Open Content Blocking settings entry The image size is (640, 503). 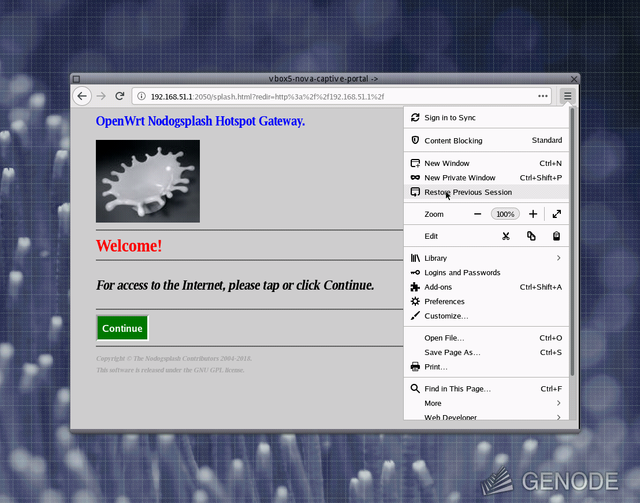[487, 140]
